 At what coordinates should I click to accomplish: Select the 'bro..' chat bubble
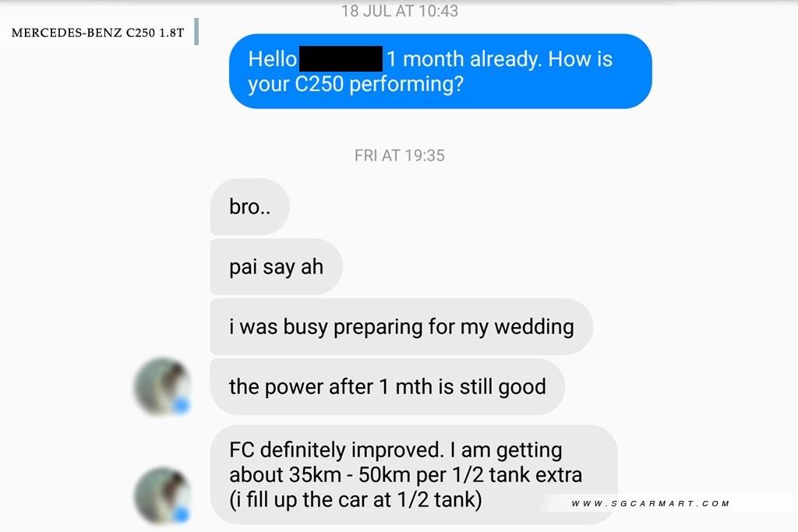(250, 207)
